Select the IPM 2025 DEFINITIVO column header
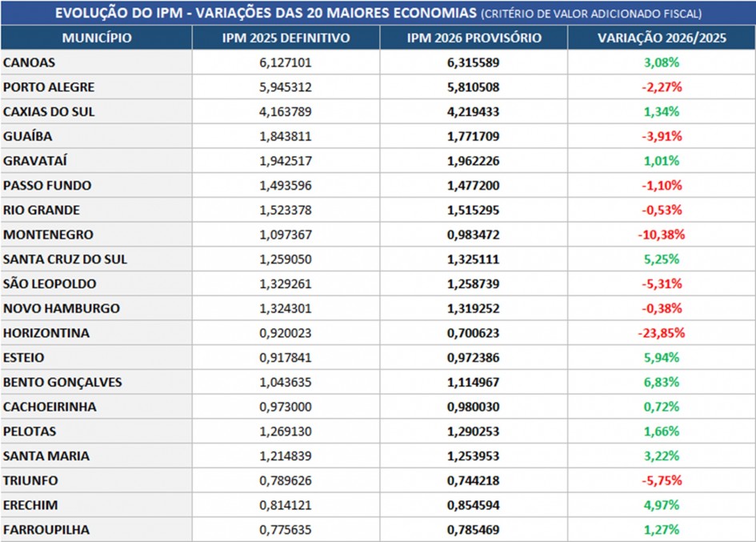 point(286,38)
